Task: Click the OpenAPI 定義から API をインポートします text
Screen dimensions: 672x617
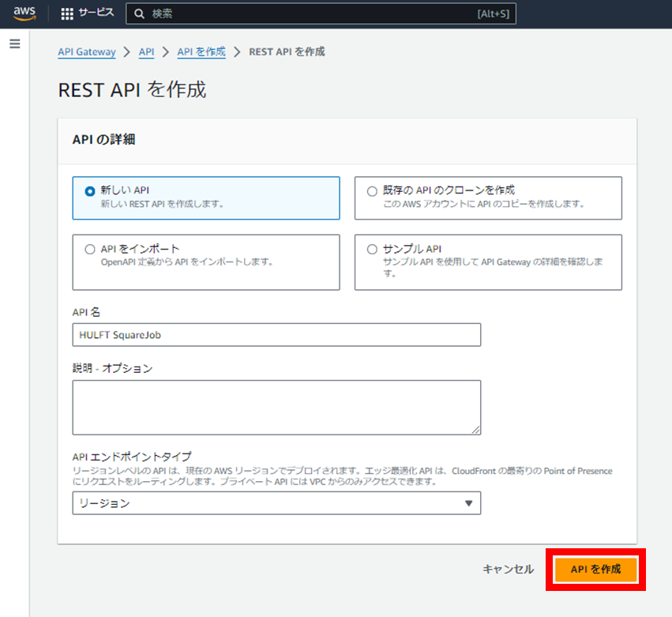Action: coord(187,261)
